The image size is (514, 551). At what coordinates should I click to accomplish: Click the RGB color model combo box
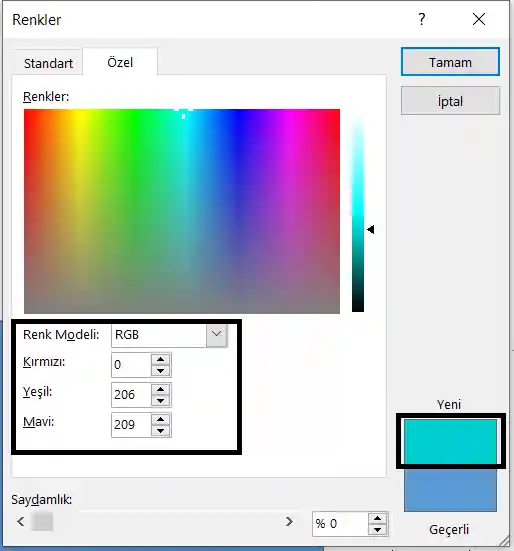(169, 335)
